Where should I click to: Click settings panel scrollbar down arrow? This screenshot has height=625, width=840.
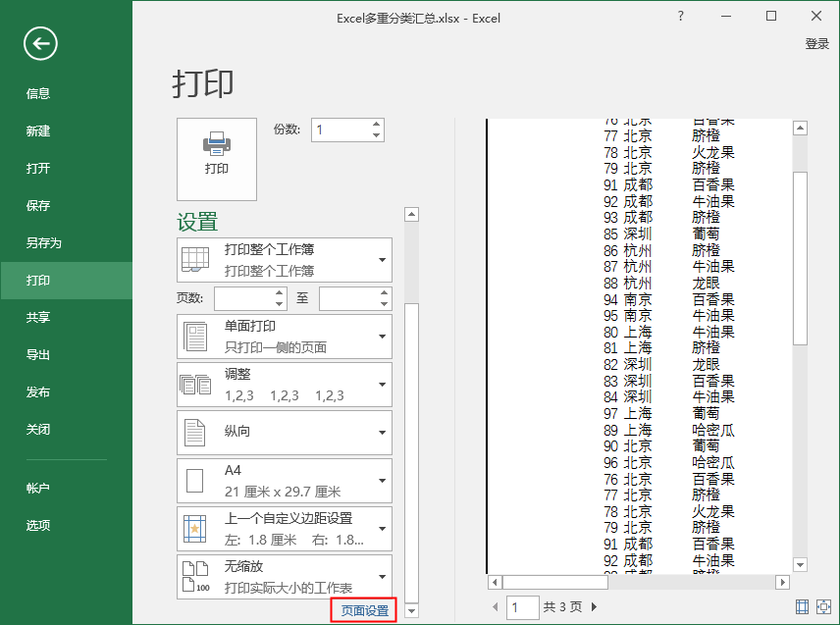pyautogui.click(x=411, y=610)
